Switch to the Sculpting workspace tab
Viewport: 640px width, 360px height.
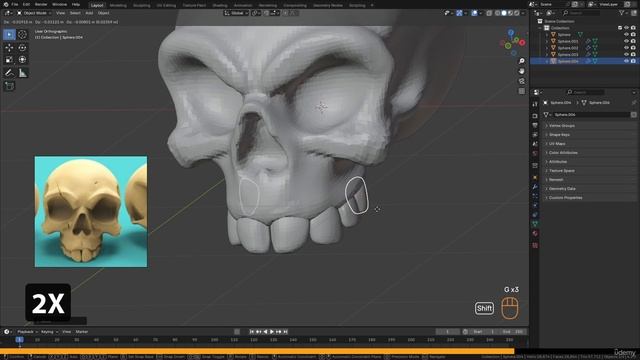(x=142, y=5)
